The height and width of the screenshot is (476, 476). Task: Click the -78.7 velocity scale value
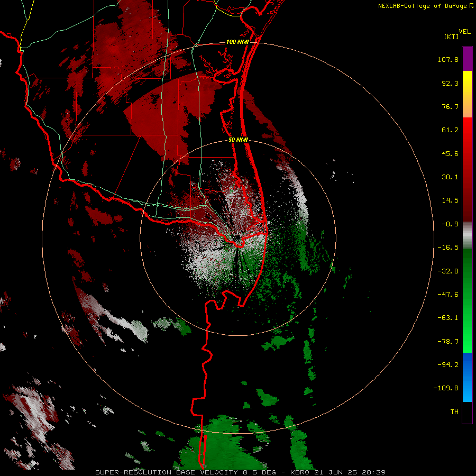click(448, 342)
